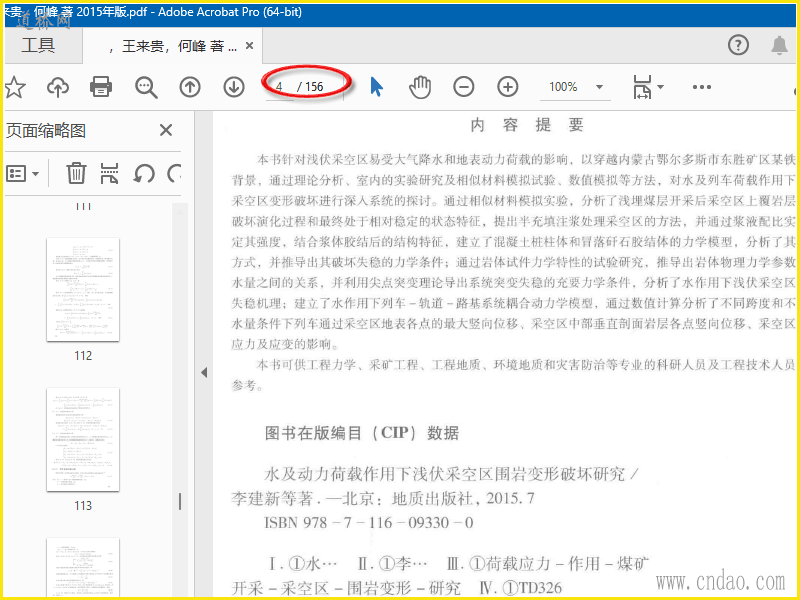Open the more tools ellipsis menu
Screen dimensions: 800x600
pos(702,87)
